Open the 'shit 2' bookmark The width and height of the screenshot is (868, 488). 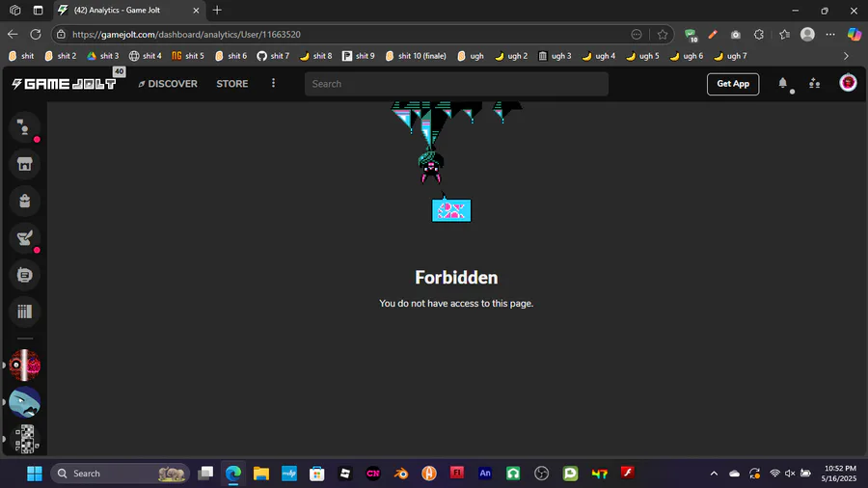click(60, 56)
